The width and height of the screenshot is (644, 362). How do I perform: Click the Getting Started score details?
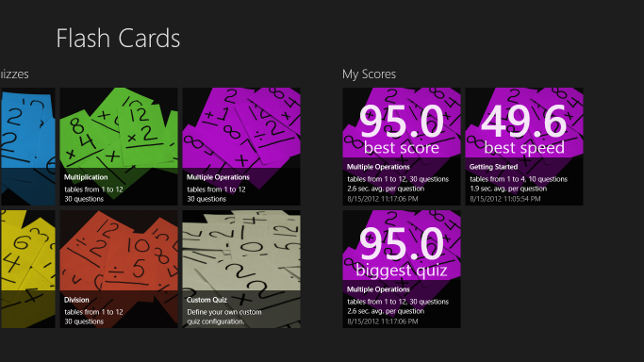pos(519,184)
